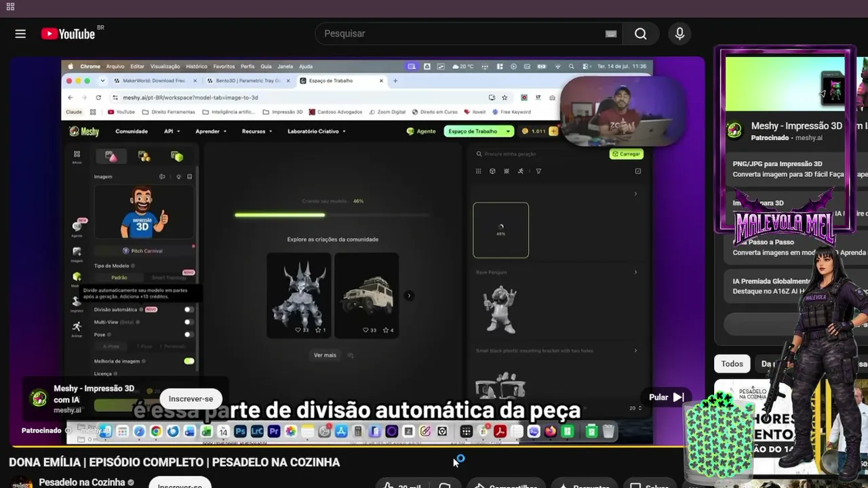Select the Todos filter chip in the sidebar
This screenshot has height=488, width=868.
click(732, 364)
